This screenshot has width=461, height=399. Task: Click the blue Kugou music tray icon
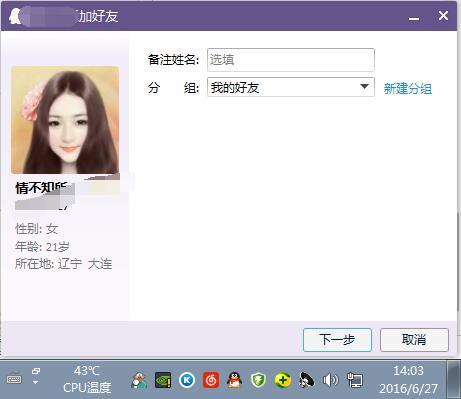(187, 380)
